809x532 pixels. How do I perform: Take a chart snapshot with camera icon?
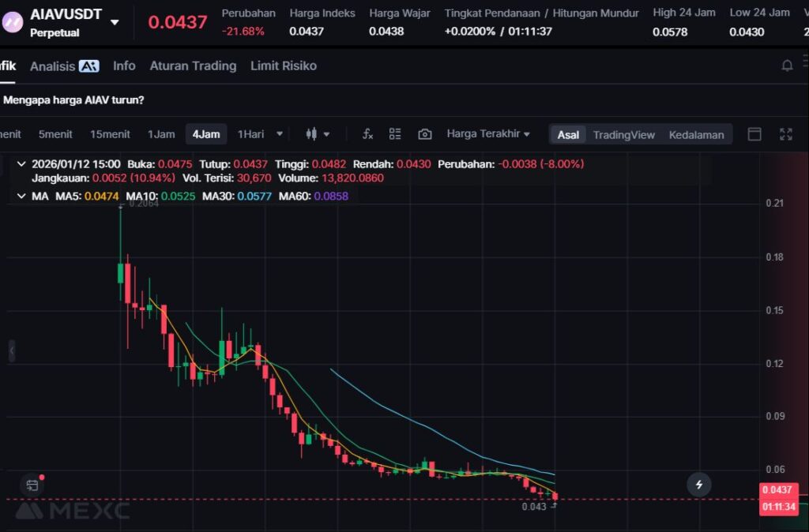[x=425, y=134]
